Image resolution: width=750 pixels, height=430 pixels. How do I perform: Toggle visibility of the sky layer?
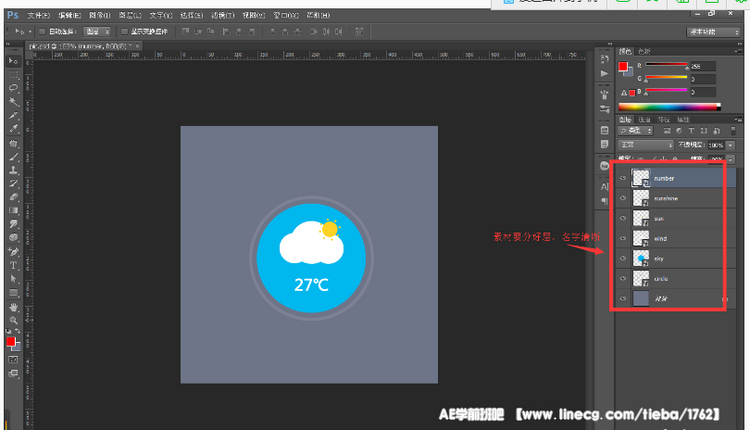point(623,258)
